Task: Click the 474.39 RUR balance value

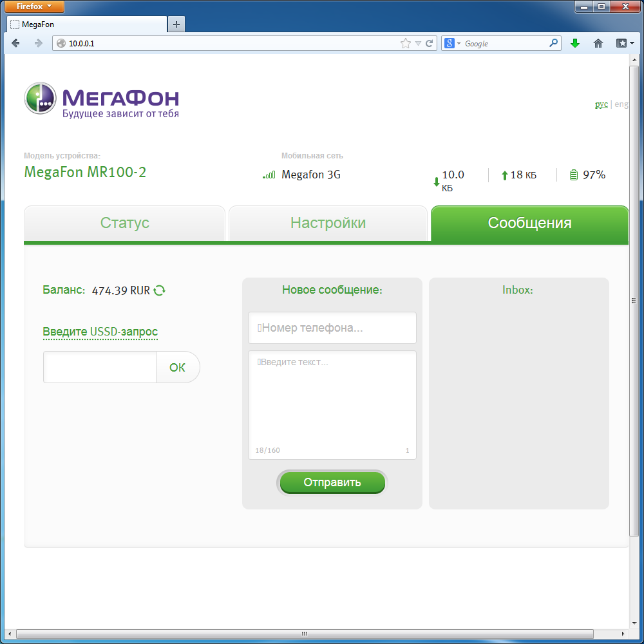Action: 121,291
